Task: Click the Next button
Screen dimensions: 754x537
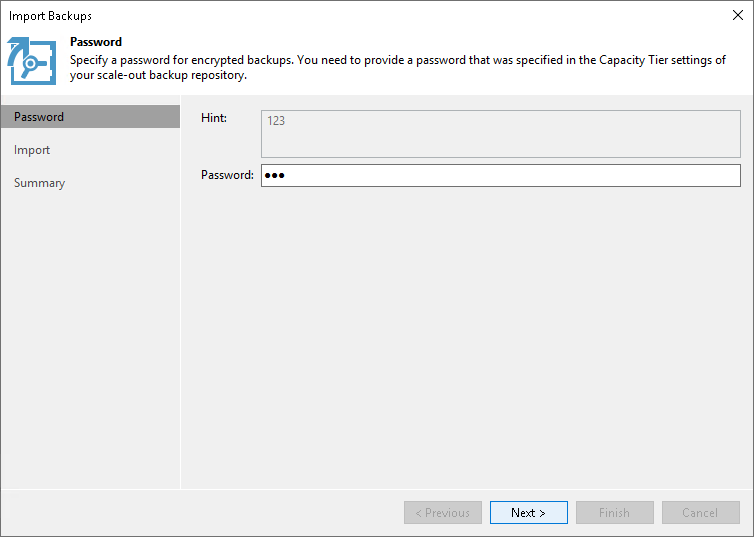Action: pyautogui.click(x=528, y=513)
